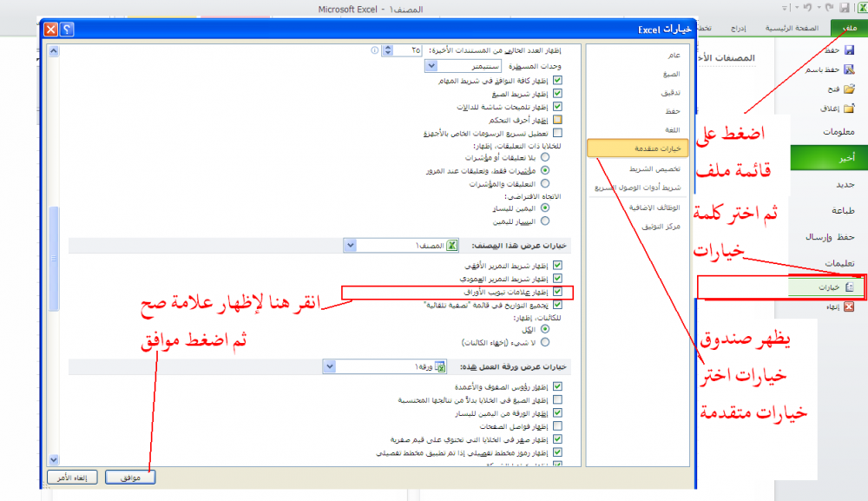868x501 pixels.
Task: Open the ruler units 'سنتيمتر' dropdown
Action: (x=431, y=66)
